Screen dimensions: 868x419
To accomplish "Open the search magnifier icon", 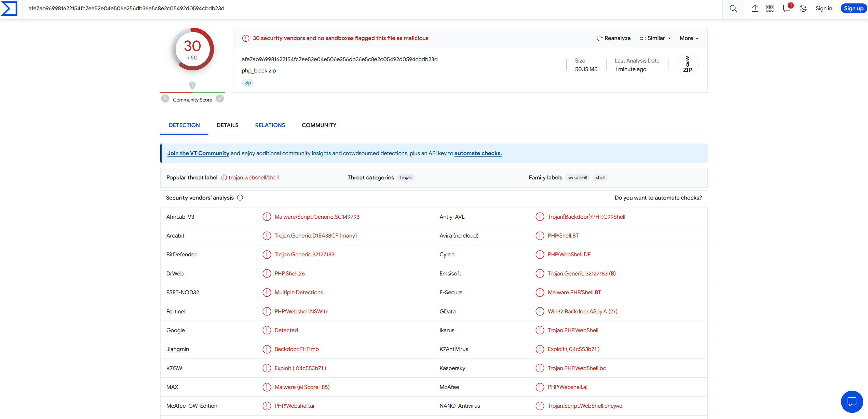I will coord(733,9).
